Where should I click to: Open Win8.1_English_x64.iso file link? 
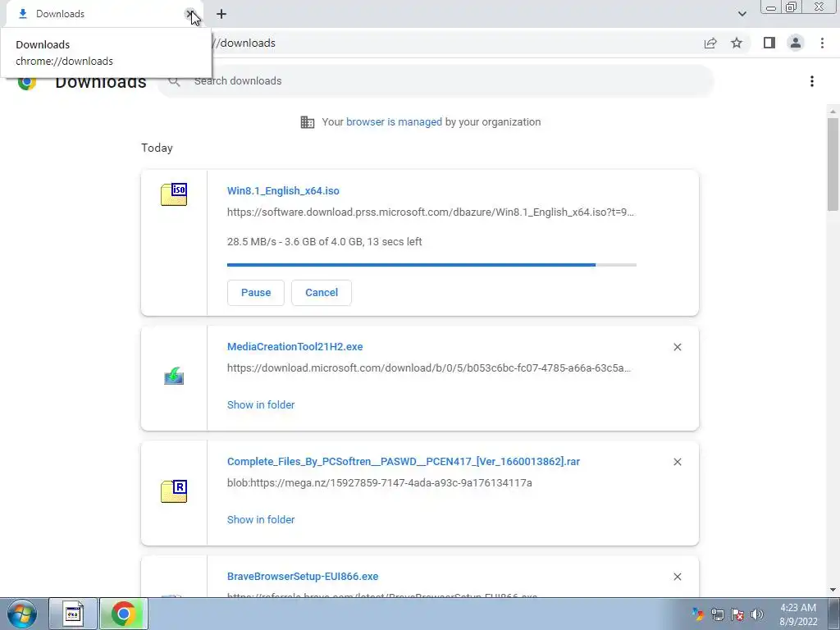pyautogui.click(x=283, y=190)
